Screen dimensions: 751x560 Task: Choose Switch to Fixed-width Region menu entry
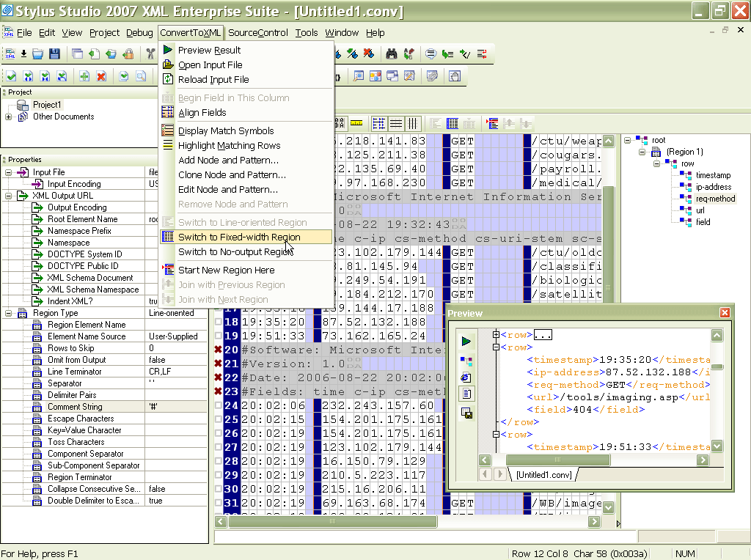[x=246, y=237]
